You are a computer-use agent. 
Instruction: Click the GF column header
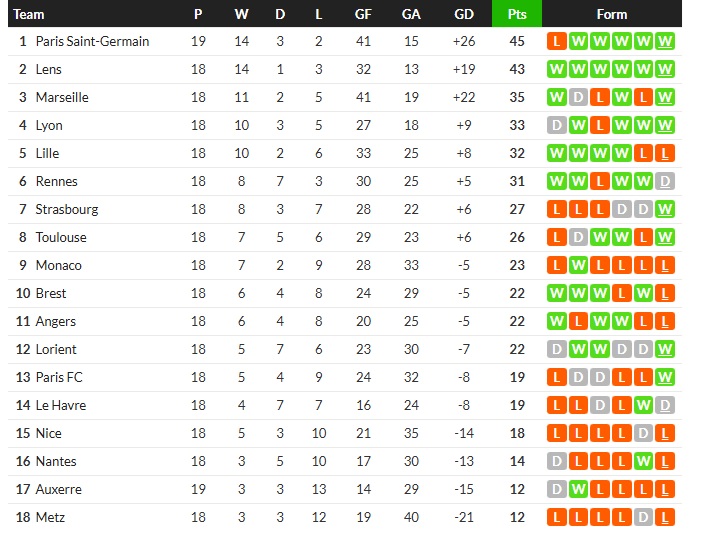pyautogui.click(x=363, y=14)
